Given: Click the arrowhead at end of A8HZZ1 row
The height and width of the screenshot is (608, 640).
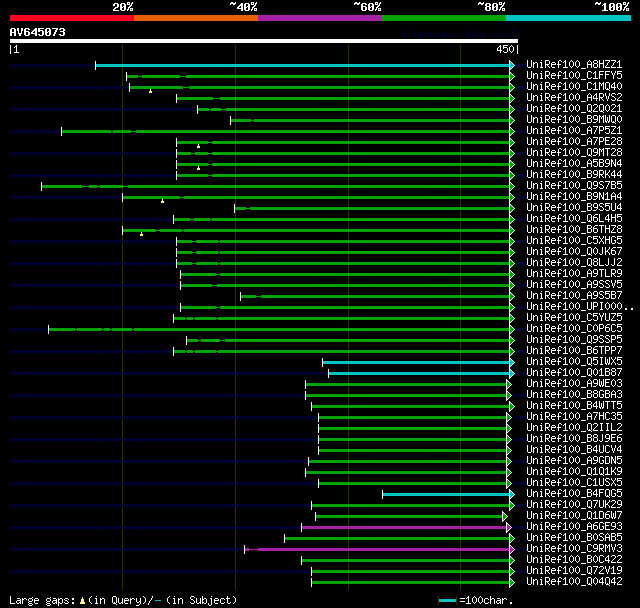Looking at the screenshot, I should (x=512, y=65).
